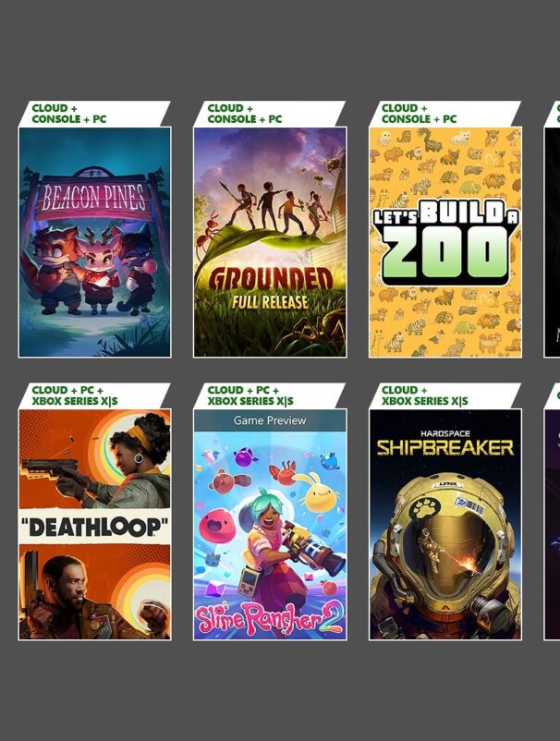
Task: Click the Xbox Series X|S label above Deathloop
Action: coord(75,401)
